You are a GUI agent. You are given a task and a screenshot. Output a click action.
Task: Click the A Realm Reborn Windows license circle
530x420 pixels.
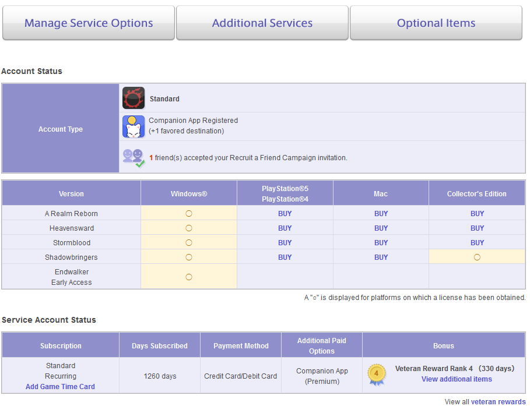(x=189, y=214)
